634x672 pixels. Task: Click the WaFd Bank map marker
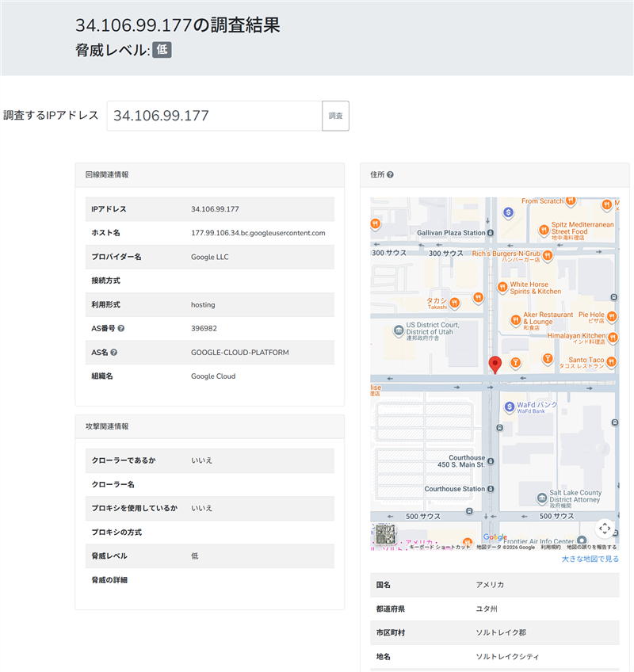pos(508,405)
